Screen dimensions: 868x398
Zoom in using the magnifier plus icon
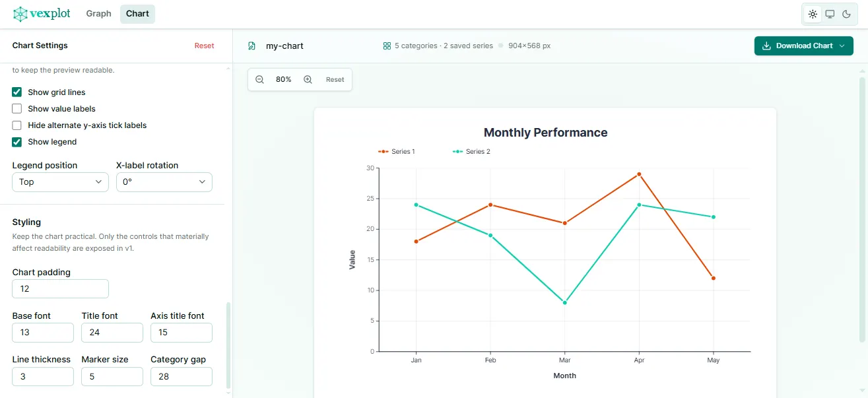[307, 79]
